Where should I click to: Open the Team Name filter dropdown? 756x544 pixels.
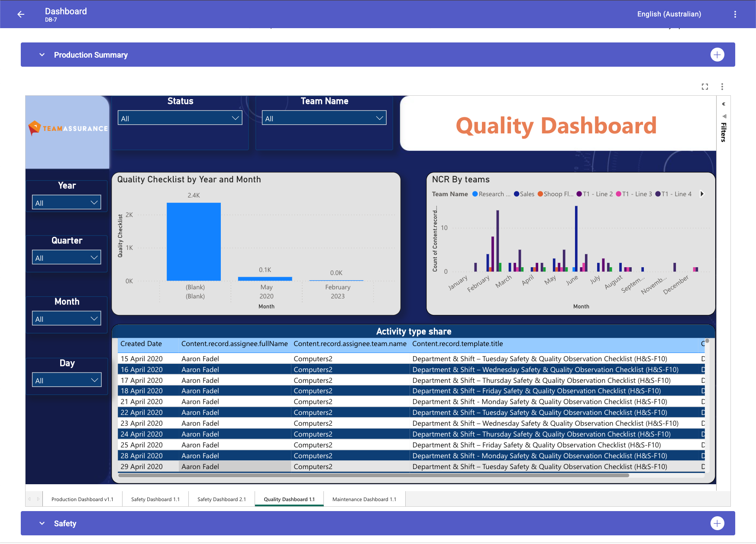tap(324, 118)
